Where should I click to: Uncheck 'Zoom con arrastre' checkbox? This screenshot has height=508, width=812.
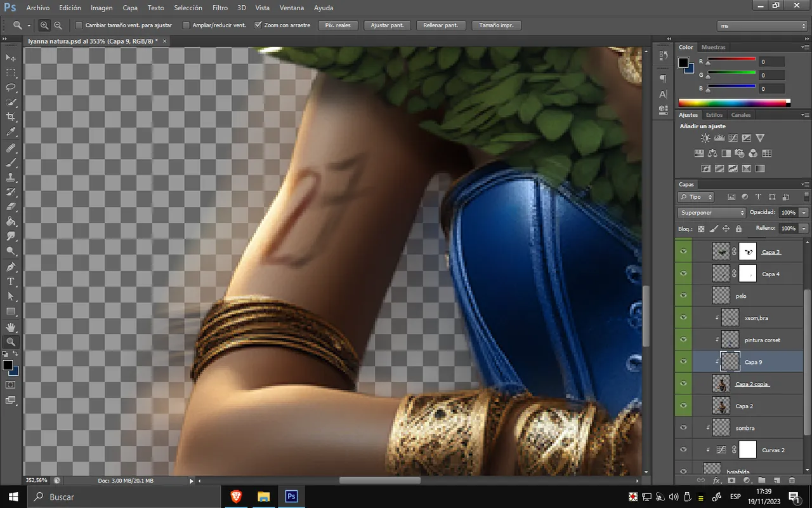point(258,25)
